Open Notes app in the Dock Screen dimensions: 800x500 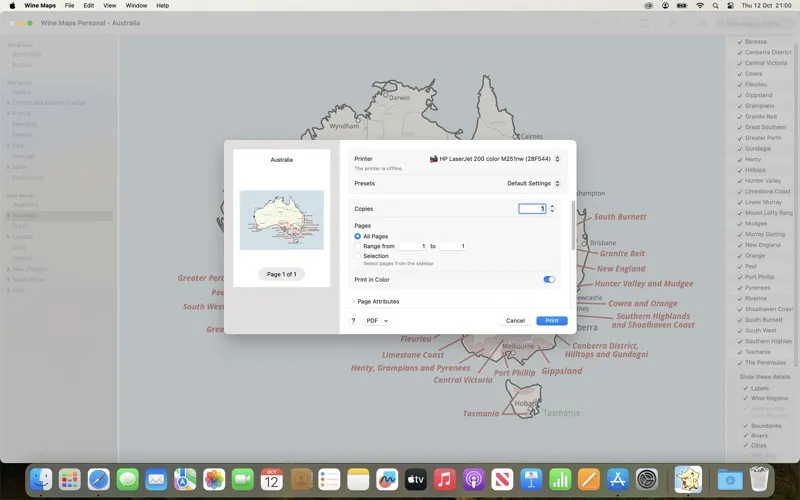pyautogui.click(x=358, y=480)
